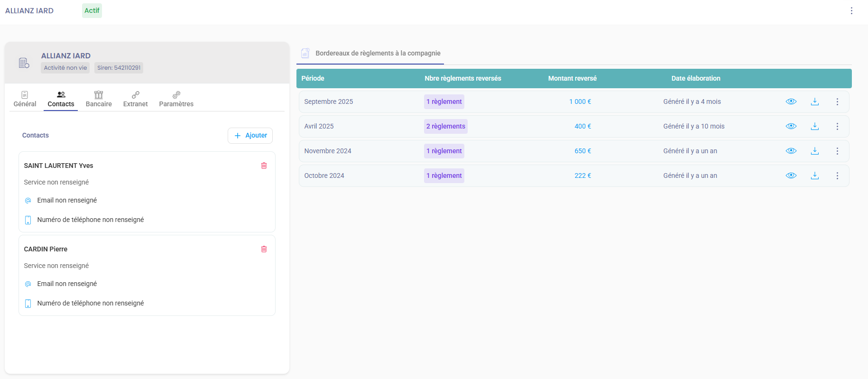The height and width of the screenshot is (379, 868).
Task: View the Octobre 2024 bordereau (eye icon)
Action: 791,176
